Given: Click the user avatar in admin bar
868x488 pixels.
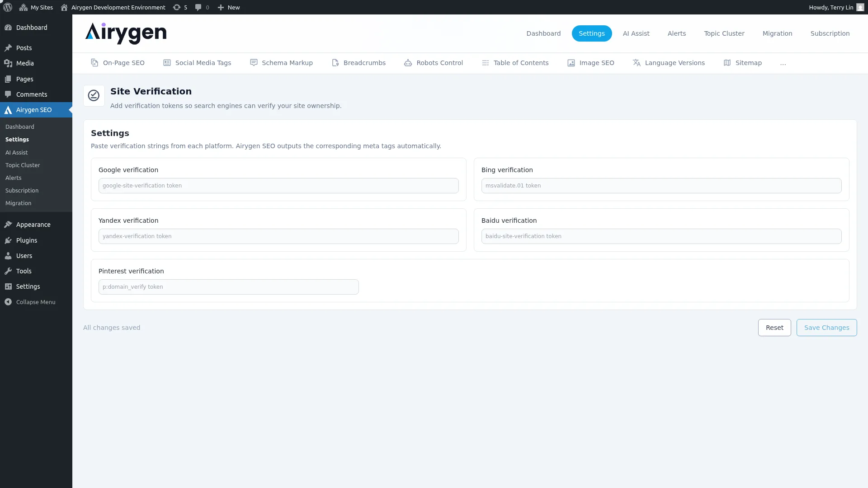Looking at the screenshot, I should (x=860, y=7).
